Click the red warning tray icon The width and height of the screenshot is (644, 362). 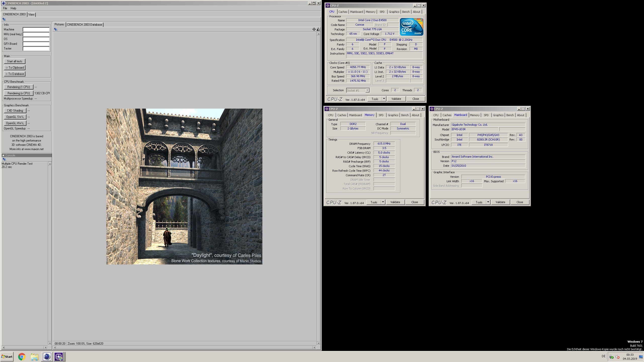pos(617,357)
